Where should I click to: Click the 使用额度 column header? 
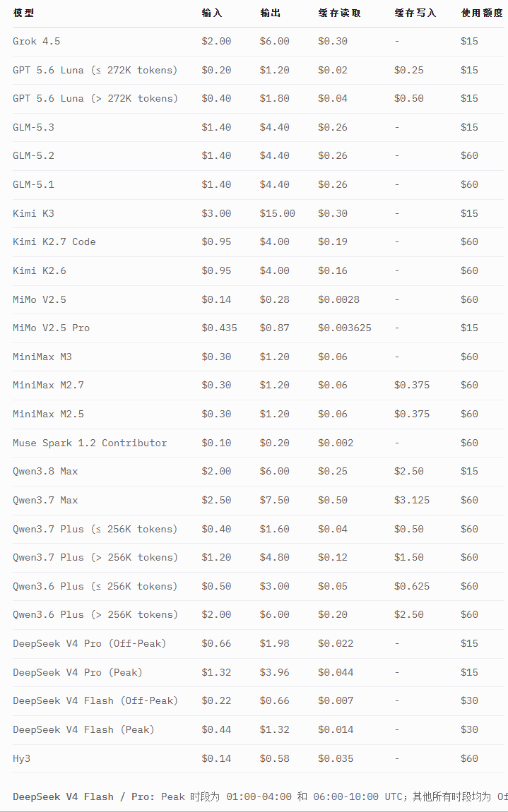(482, 13)
